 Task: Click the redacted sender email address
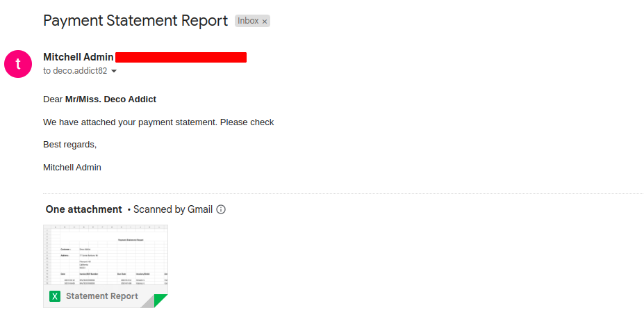click(181, 57)
